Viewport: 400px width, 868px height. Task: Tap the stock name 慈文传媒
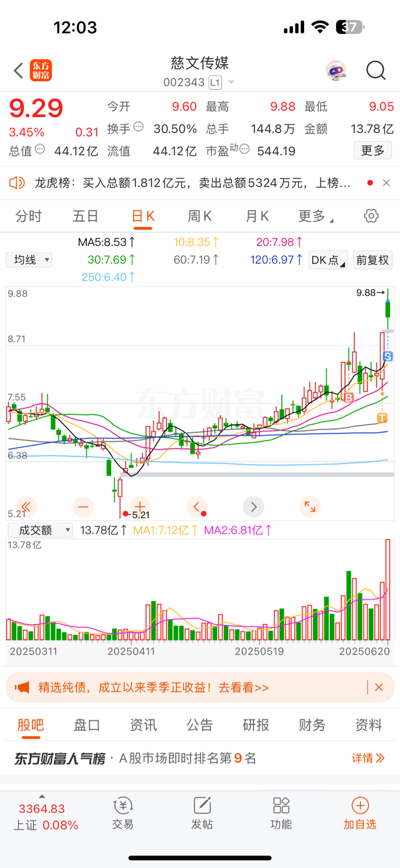coord(200,63)
